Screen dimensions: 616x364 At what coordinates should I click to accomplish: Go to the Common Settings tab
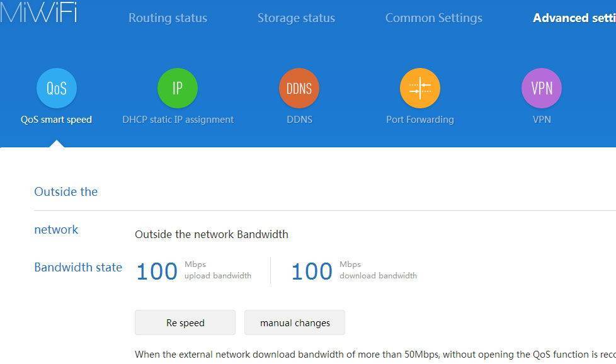pyautogui.click(x=433, y=18)
